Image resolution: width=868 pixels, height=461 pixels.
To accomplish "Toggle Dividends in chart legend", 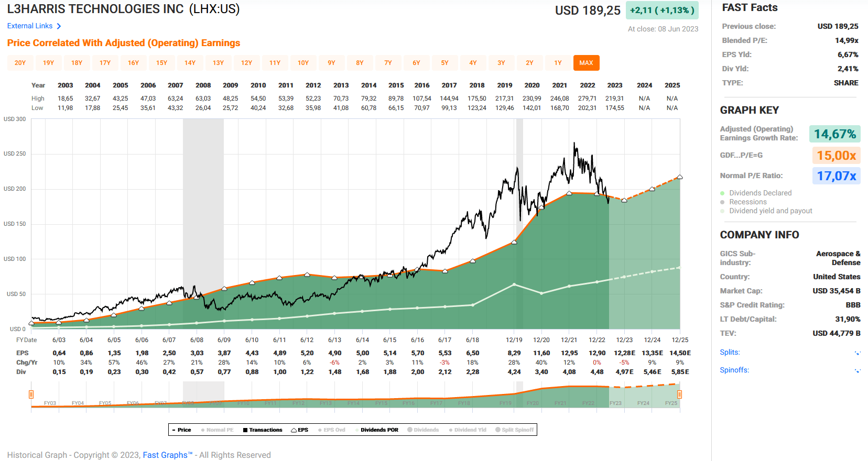I will pyautogui.click(x=423, y=430).
